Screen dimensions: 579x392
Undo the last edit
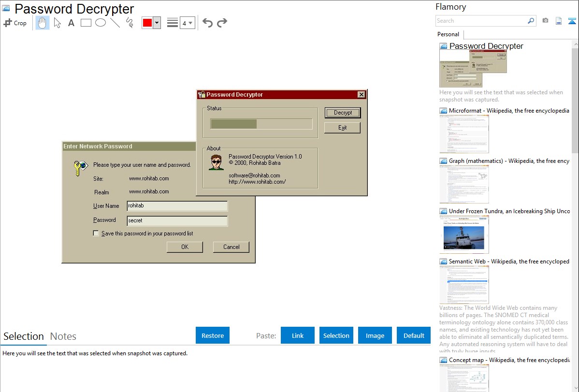point(207,23)
